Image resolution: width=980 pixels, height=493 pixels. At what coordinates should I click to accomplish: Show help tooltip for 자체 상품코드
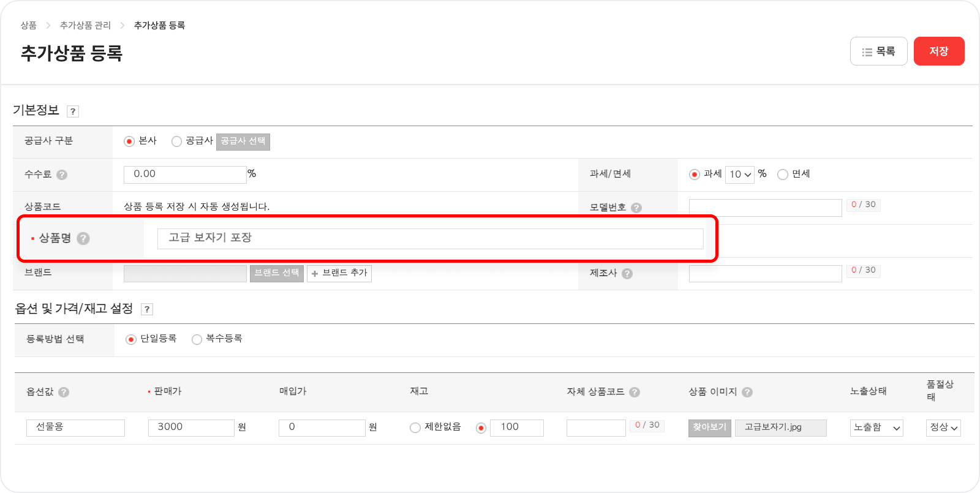(635, 392)
